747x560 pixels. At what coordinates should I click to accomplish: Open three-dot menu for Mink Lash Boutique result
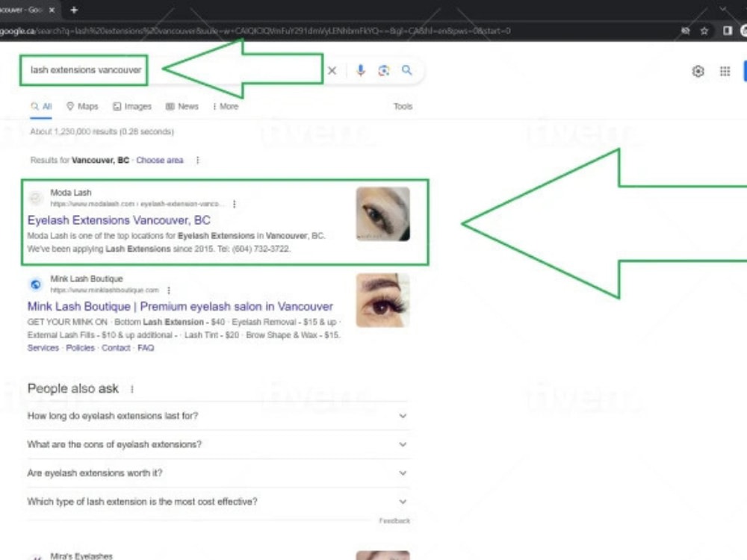click(x=169, y=290)
